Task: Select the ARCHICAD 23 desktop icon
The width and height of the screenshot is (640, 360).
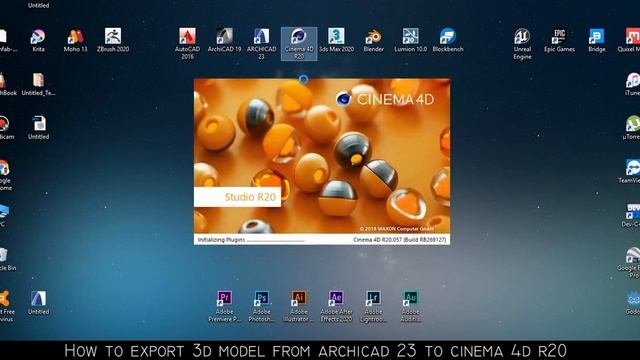Action: (x=262, y=44)
